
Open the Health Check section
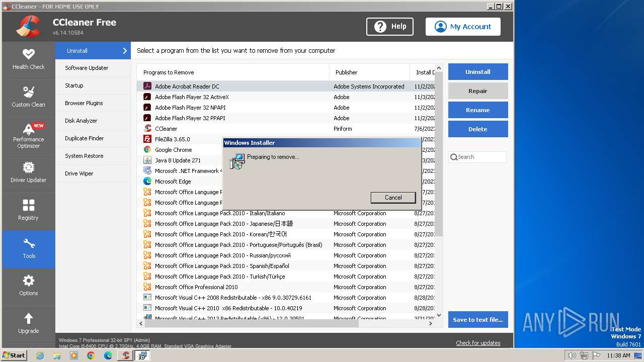click(29, 60)
